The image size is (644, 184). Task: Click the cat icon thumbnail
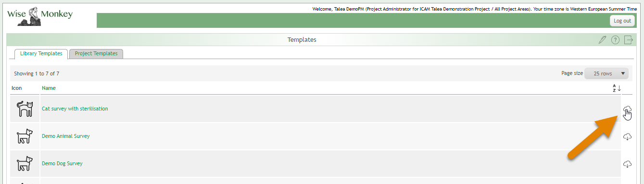[25, 109]
